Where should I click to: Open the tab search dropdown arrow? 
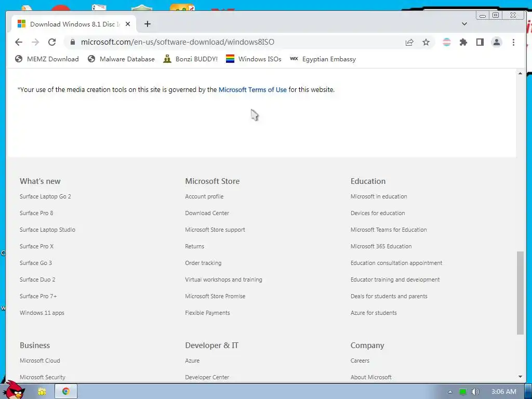click(464, 24)
